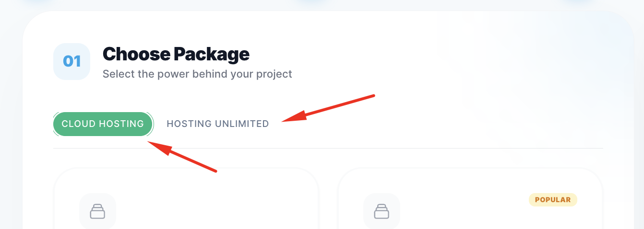Click the yellow POPULAR badge
Screen dimensions: 644x229
tap(553, 200)
